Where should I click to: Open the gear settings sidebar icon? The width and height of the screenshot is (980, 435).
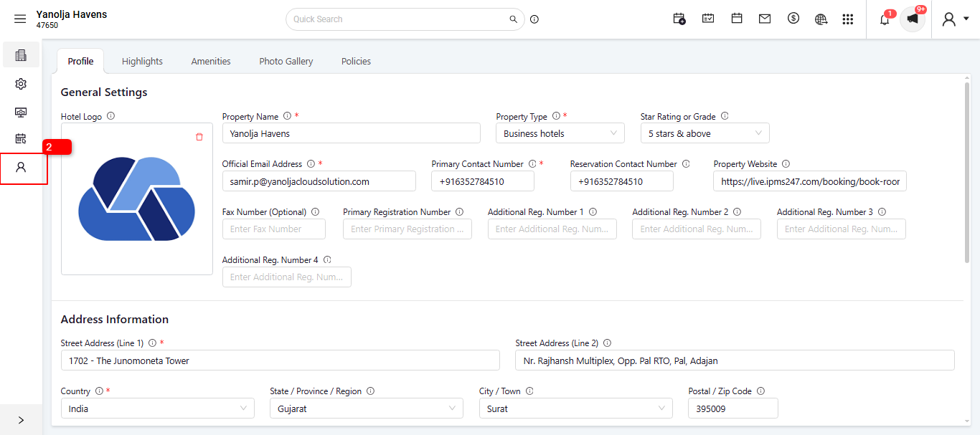click(x=21, y=84)
